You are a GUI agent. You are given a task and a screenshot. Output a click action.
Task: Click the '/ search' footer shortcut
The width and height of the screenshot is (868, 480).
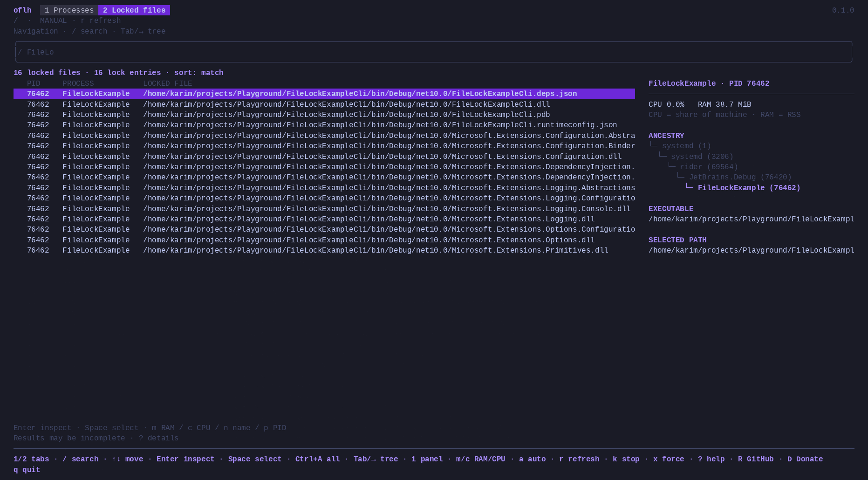point(81,459)
